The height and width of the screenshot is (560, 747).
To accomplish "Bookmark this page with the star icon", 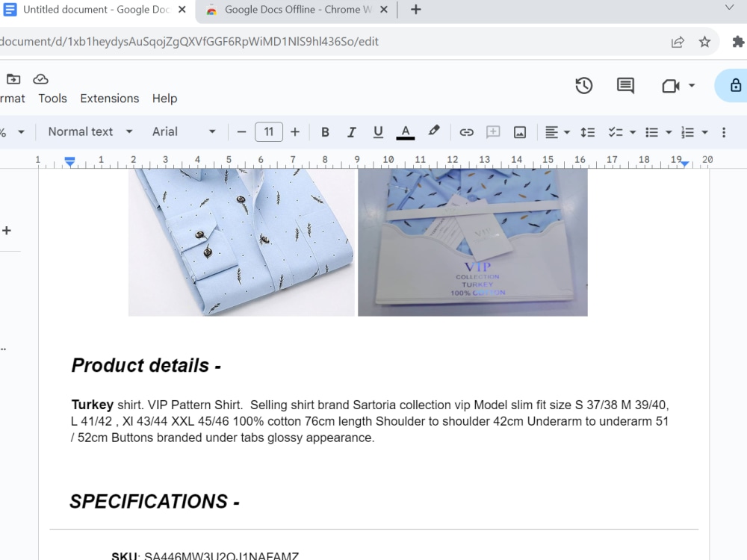I will click(x=704, y=42).
